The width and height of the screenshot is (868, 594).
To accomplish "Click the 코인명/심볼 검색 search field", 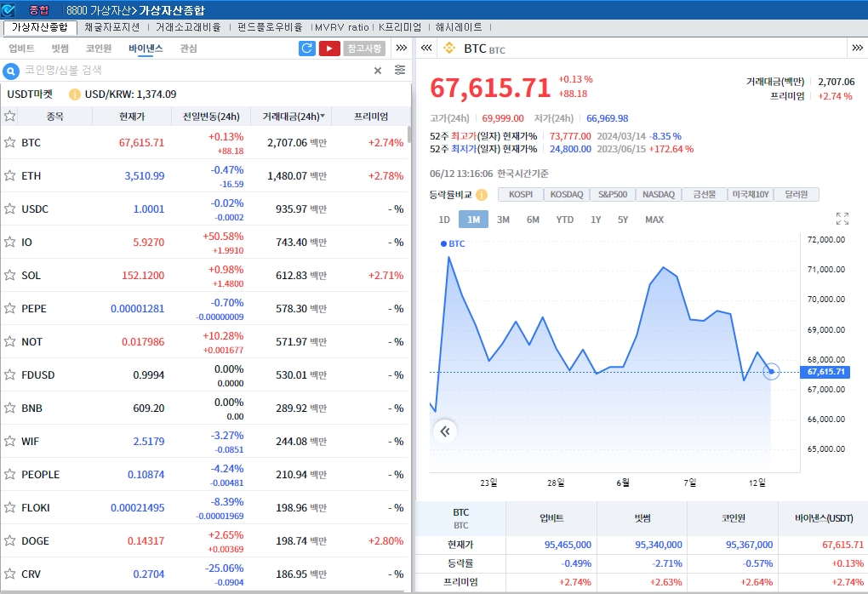I will click(x=194, y=71).
